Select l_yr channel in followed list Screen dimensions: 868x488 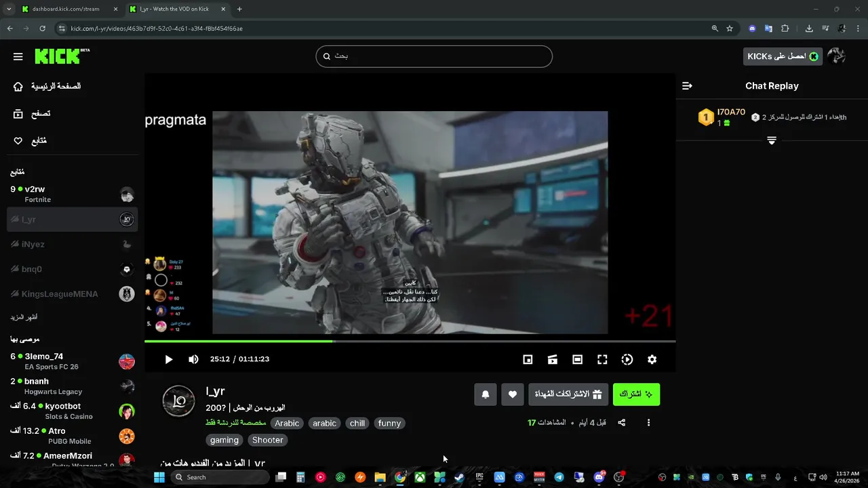coord(72,219)
